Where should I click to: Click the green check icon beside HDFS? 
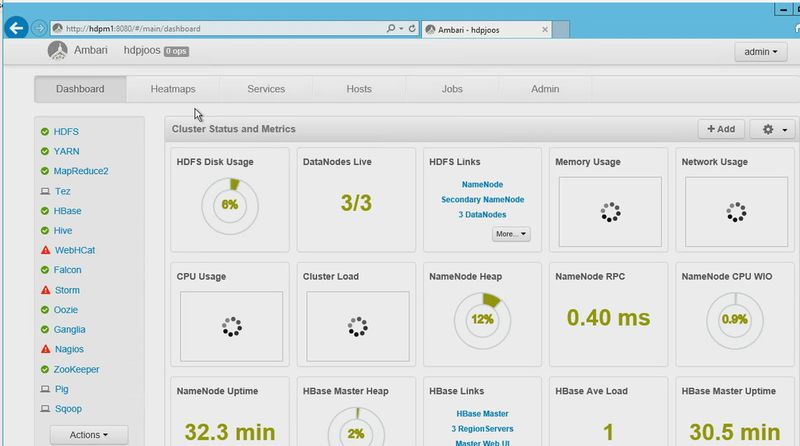(x=45, y=132)
